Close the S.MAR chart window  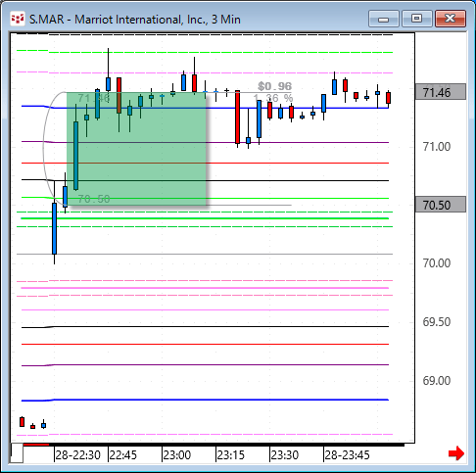click(x=451, y=19)
